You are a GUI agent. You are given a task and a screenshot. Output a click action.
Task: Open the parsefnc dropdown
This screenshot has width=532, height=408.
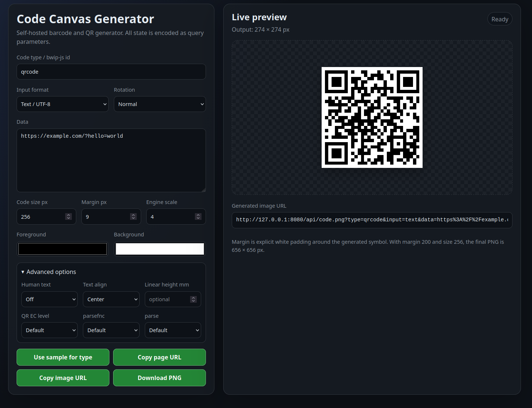111,330
